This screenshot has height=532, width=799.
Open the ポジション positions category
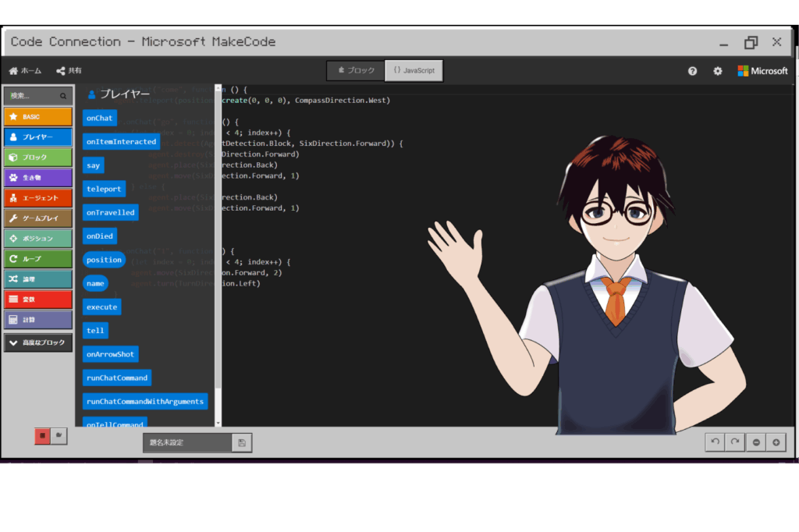[38, 239]
